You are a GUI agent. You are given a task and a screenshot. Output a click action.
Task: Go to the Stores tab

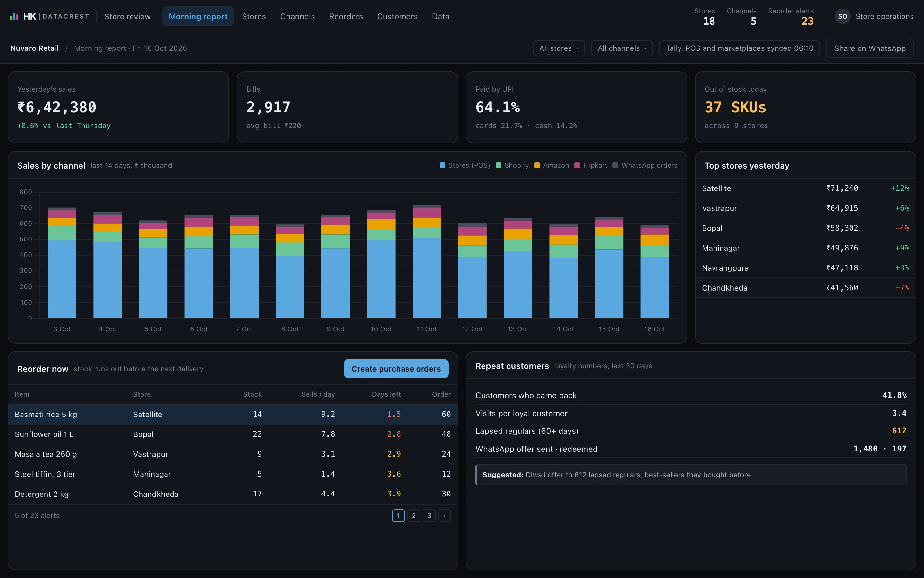pyautogui.click(x=253, y=16)
